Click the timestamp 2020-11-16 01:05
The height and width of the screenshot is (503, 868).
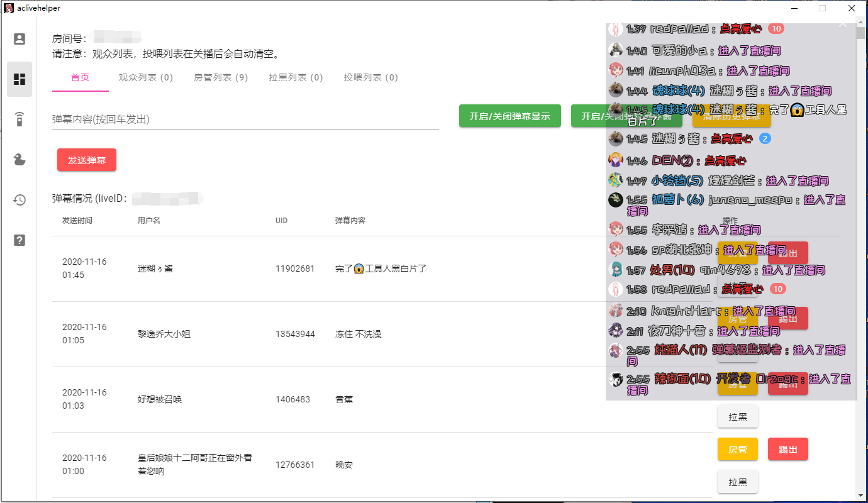coord(84,334)
